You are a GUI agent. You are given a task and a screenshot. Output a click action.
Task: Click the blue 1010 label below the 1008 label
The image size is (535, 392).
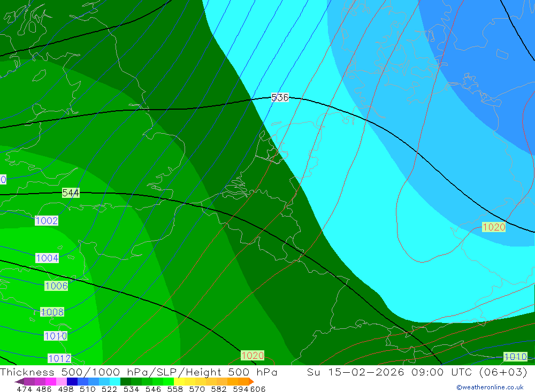[x=56, y=336]
